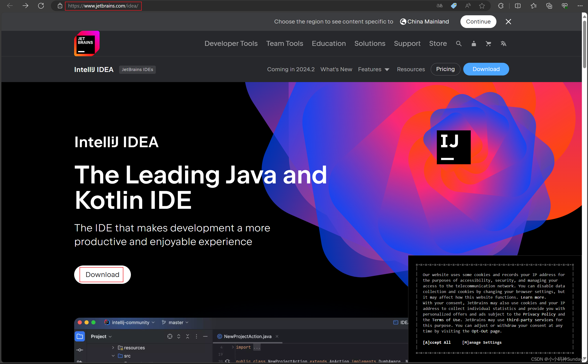
Task: Open Store menu
Action: point(438,44)
